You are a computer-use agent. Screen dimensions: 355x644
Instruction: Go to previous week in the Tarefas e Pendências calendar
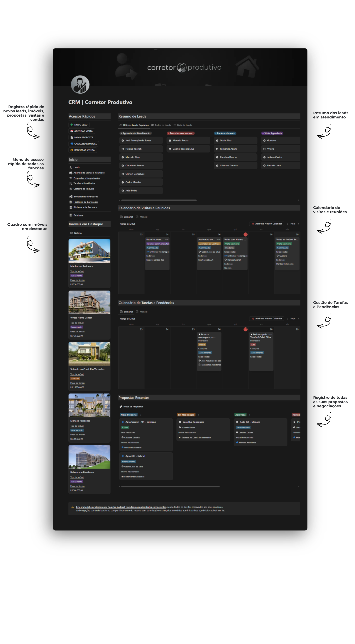coord(287,319)
